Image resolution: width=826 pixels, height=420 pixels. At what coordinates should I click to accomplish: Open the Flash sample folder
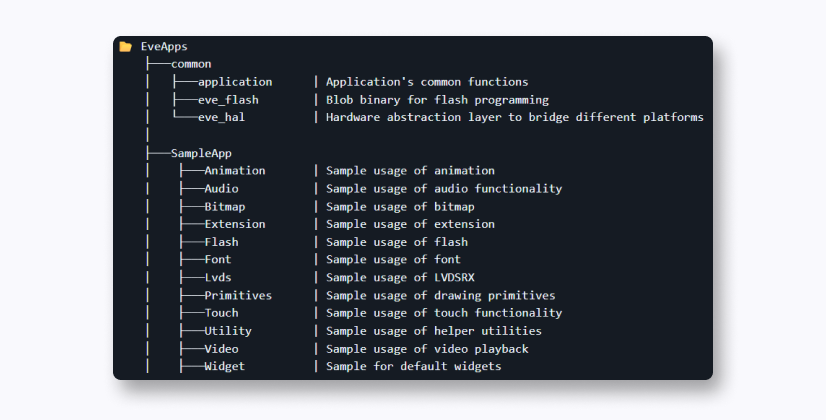[221, 242]
